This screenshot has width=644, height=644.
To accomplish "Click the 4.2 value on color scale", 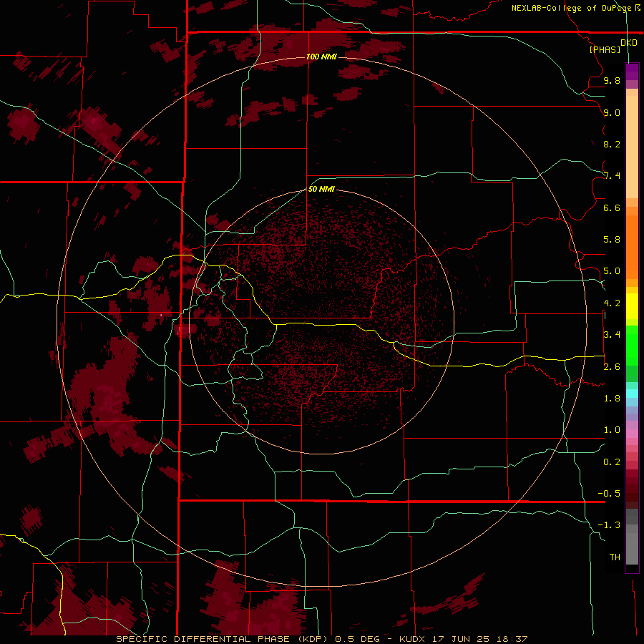I will pos(612,303).
